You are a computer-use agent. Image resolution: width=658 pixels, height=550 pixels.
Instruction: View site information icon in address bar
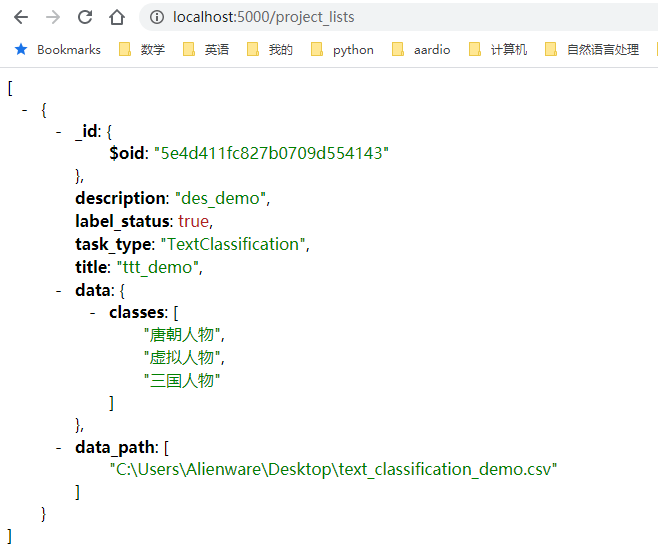click(155, 17)
